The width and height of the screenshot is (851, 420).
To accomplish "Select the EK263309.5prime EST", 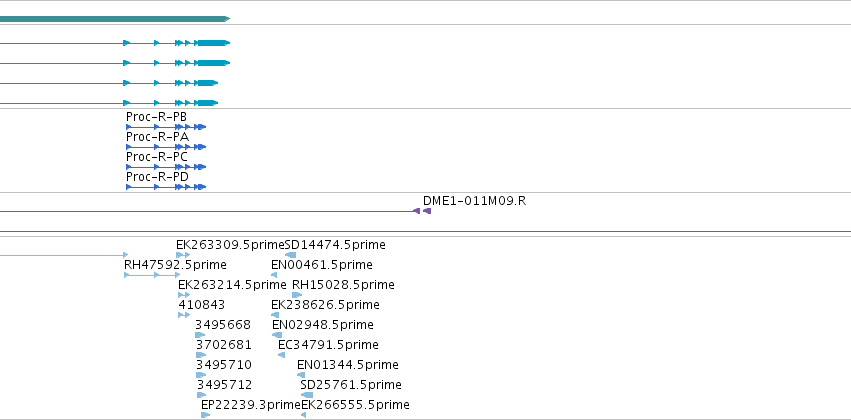I will point(230,245).
